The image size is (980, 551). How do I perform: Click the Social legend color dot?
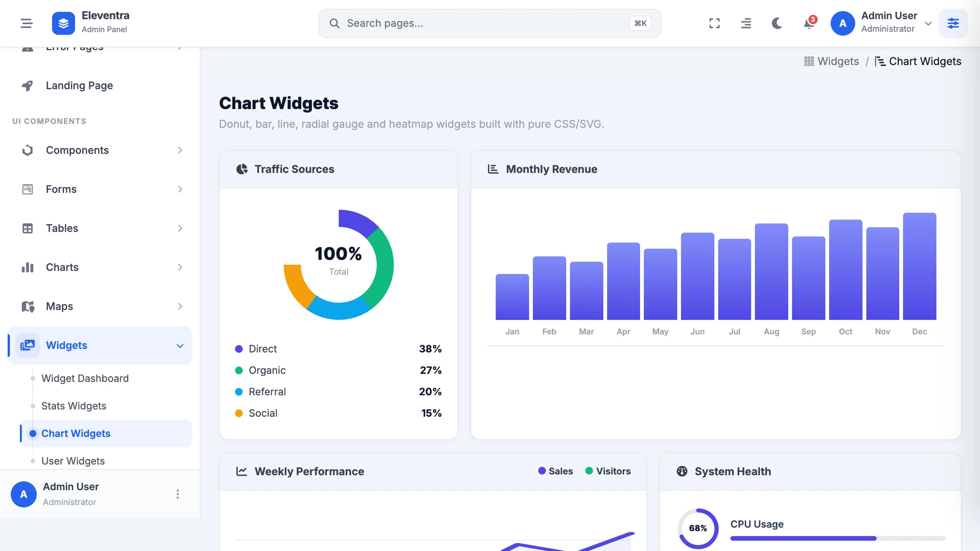point(238,413)
